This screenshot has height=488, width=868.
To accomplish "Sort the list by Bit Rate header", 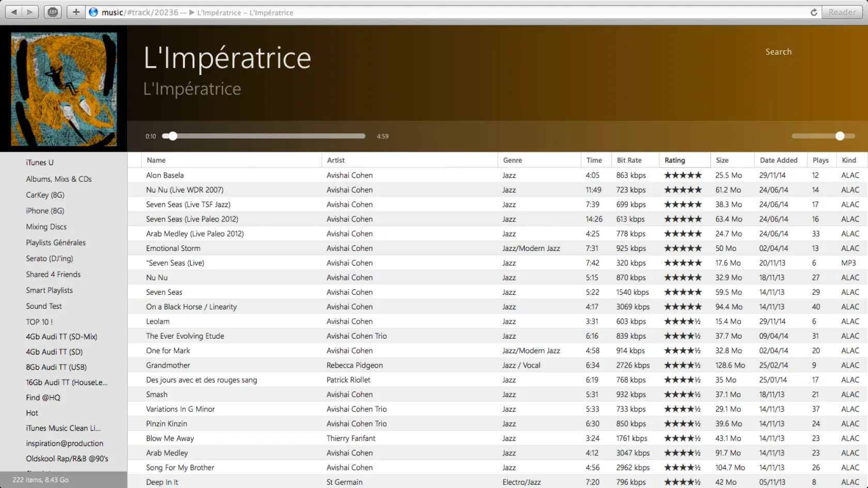I will point(629,160).
